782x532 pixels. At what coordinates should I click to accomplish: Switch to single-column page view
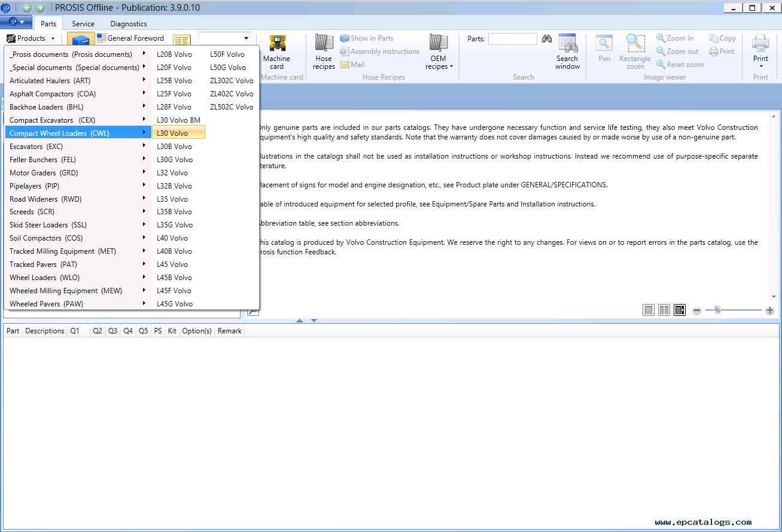click(649, 310)
